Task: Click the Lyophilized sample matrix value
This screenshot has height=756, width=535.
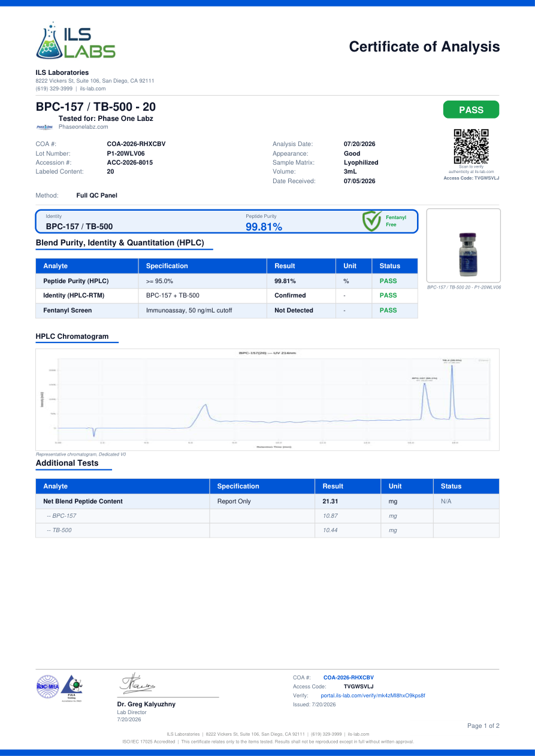Action: [x=361, y=162]
